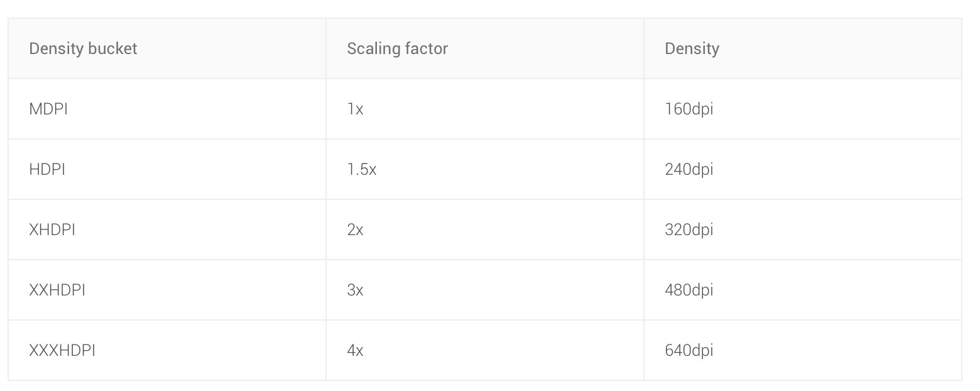
Task: Click the 160dpi density value
Action: 689,109
